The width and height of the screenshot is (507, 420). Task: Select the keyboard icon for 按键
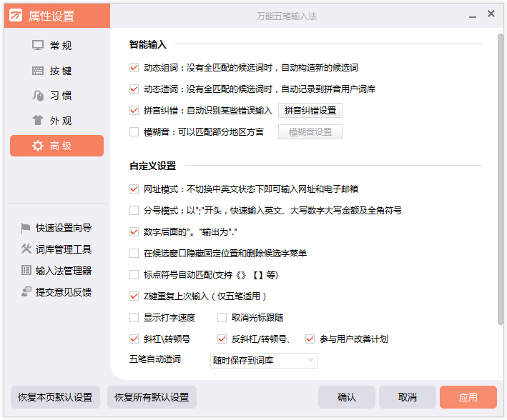click(x=39, y=71)
